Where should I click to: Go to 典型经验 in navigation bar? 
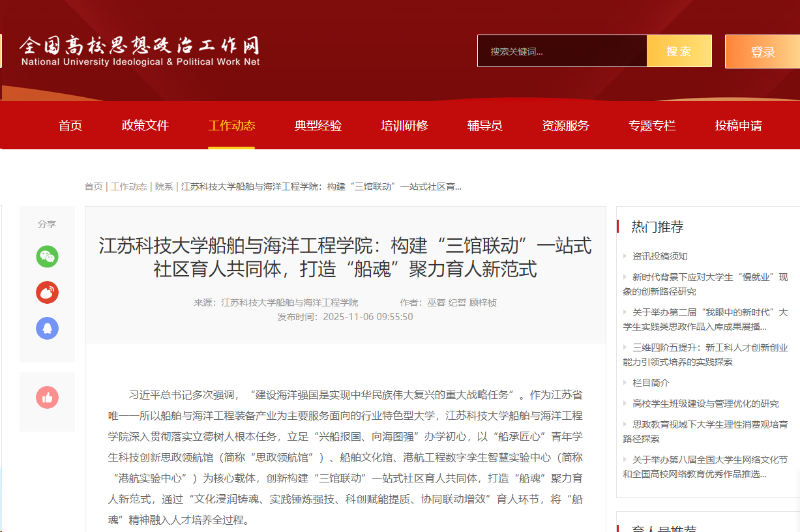[318, 126]
